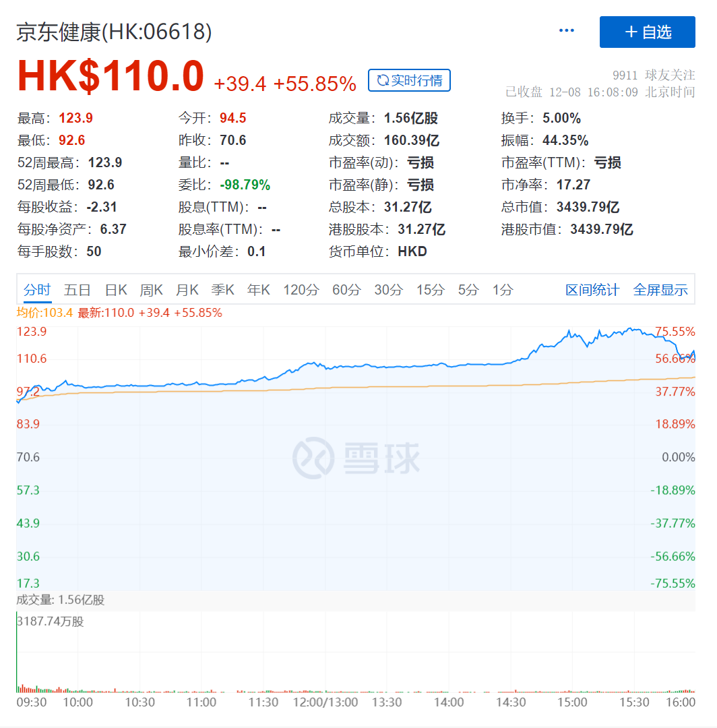The image size is (717, 728).
Task: Switch to 月K monthly chart
Action: tap(187, 289)
